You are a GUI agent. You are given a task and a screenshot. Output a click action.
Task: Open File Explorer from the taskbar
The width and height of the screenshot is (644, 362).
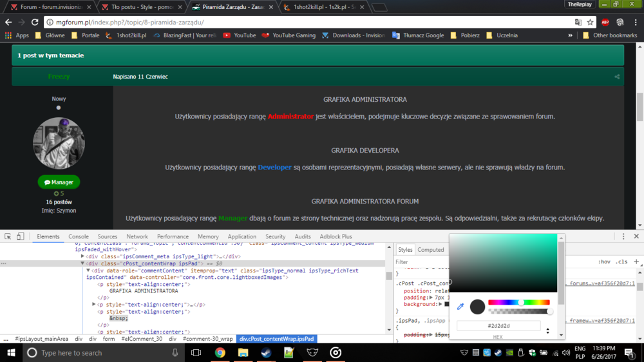pyautogui.click(x=243, y=352)
